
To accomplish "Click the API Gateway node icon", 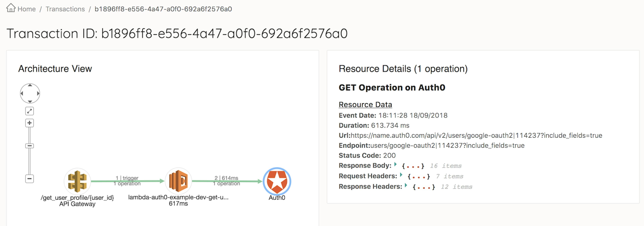I will tap(77, 181).
